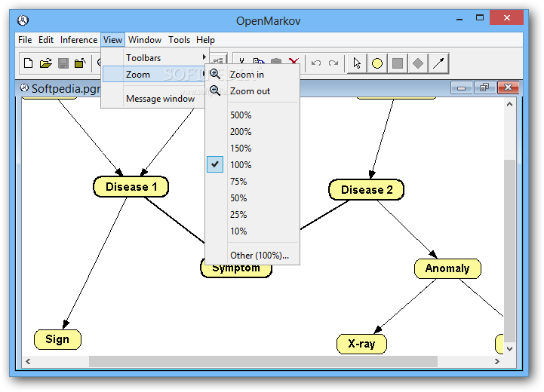Expand the Toolbars submenu
The width and height of the screenshot is (544, 392).
pyautogui.click(x=155, y=57)
